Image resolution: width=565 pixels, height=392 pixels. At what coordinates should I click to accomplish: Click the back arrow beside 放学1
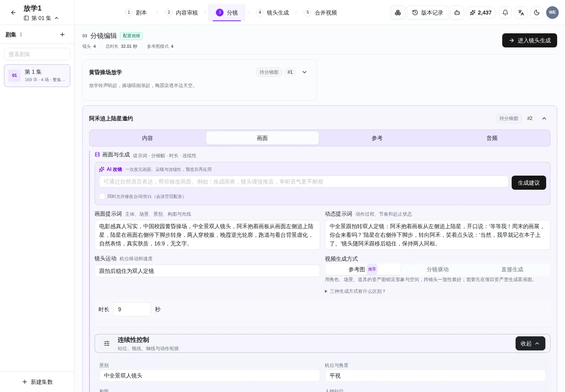point(13,13)
